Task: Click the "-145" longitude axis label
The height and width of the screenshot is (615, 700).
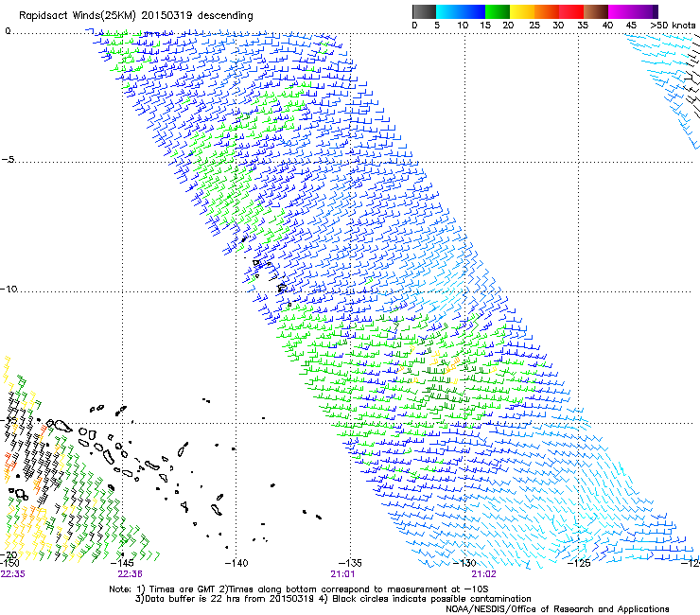Action: [122, 563]
